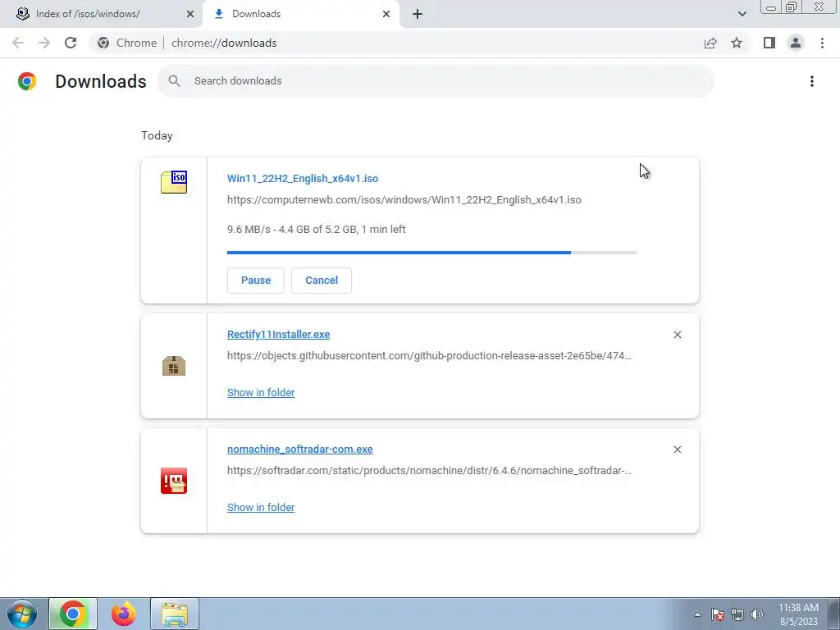Open nomachine_softradar-com.exe file link
The width and height of the screenshot is (840, 630).
(300, 450)
